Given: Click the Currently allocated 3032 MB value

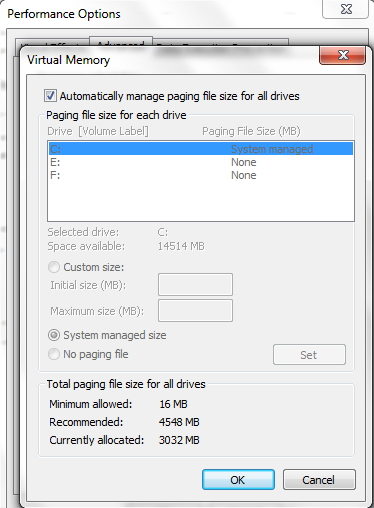Looking at the screenshot, I should [x=179, y=440].
